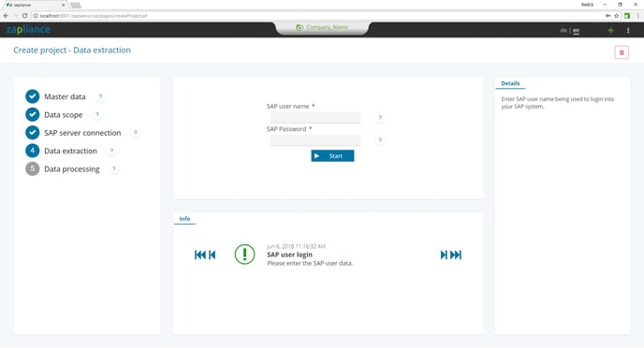
Task: Select Data scope step label
Action: (x=64, y=115)
